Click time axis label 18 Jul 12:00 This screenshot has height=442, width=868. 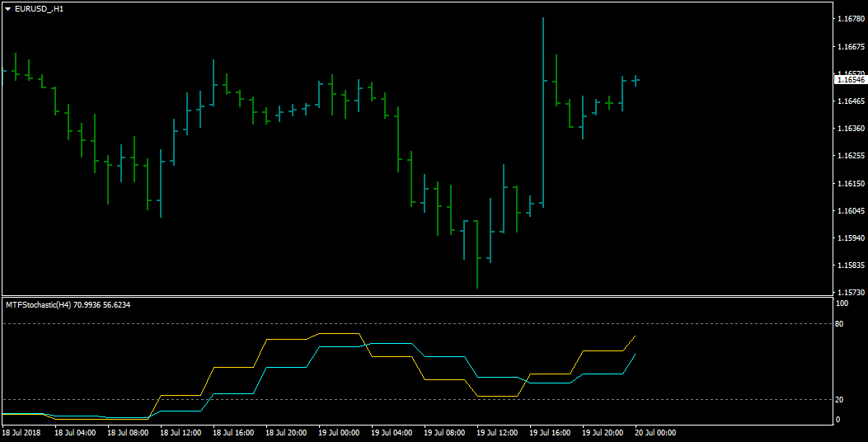pos(181,433)
